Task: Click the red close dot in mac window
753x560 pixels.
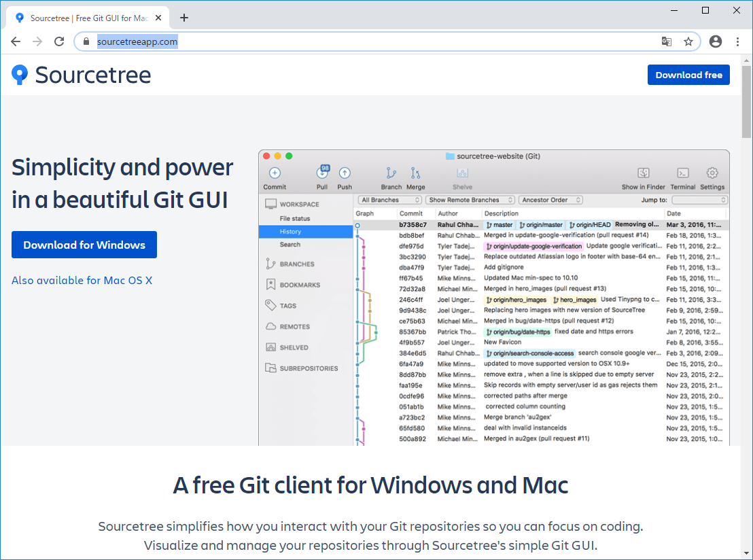Action: [266, 156]
